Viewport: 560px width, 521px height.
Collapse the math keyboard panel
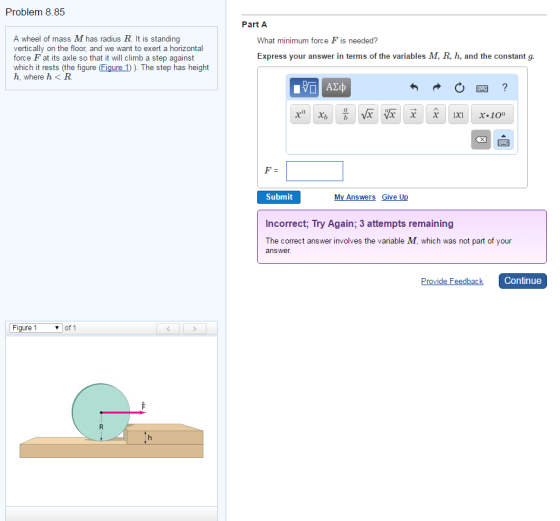(x=504, y=140)
